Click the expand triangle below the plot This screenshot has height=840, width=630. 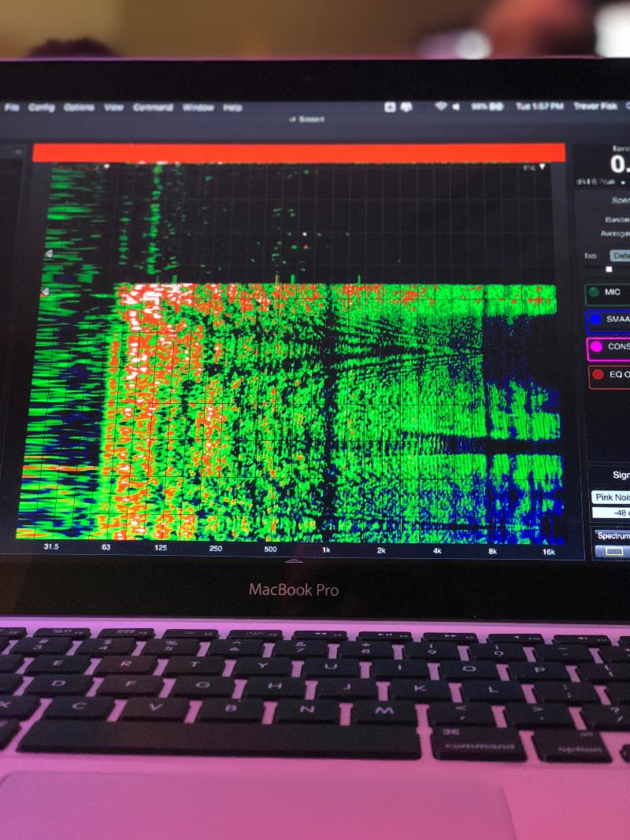point(293,561)
